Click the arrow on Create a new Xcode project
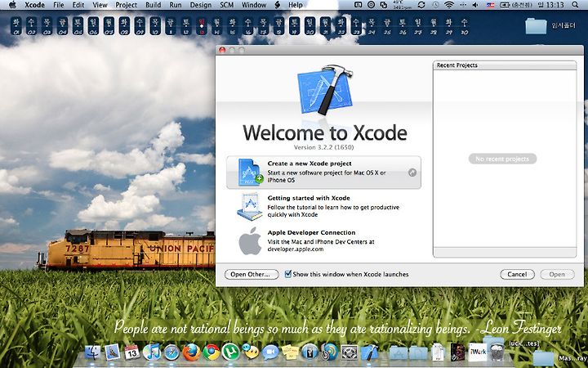Viewport: 588px width, 368px height. [412, 173]
